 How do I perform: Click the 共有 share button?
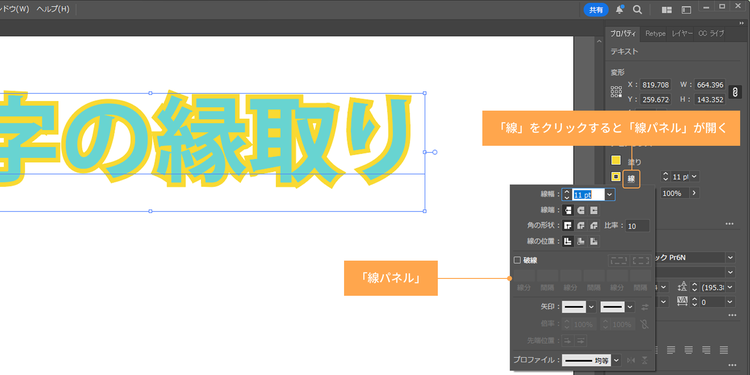[x=596, y=10]
